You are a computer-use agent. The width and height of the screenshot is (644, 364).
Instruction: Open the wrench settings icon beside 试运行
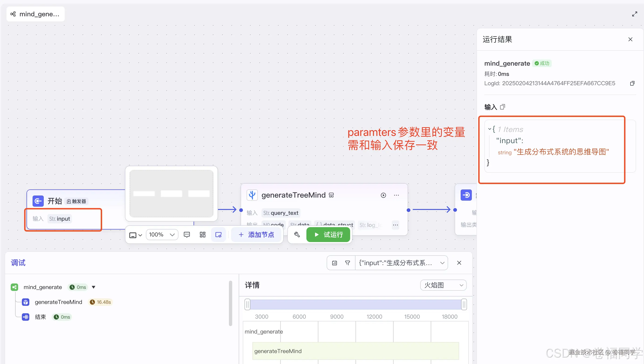coord(297,235)
